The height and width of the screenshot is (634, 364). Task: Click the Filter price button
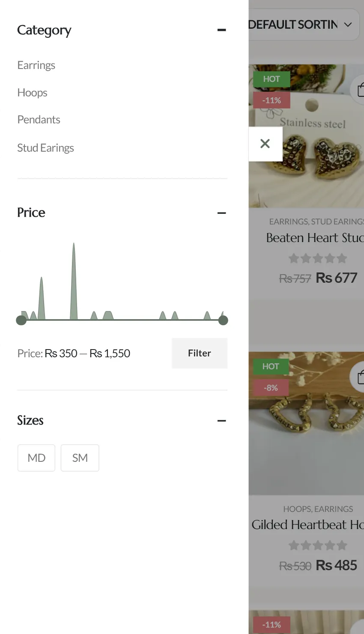coord(199,353)
